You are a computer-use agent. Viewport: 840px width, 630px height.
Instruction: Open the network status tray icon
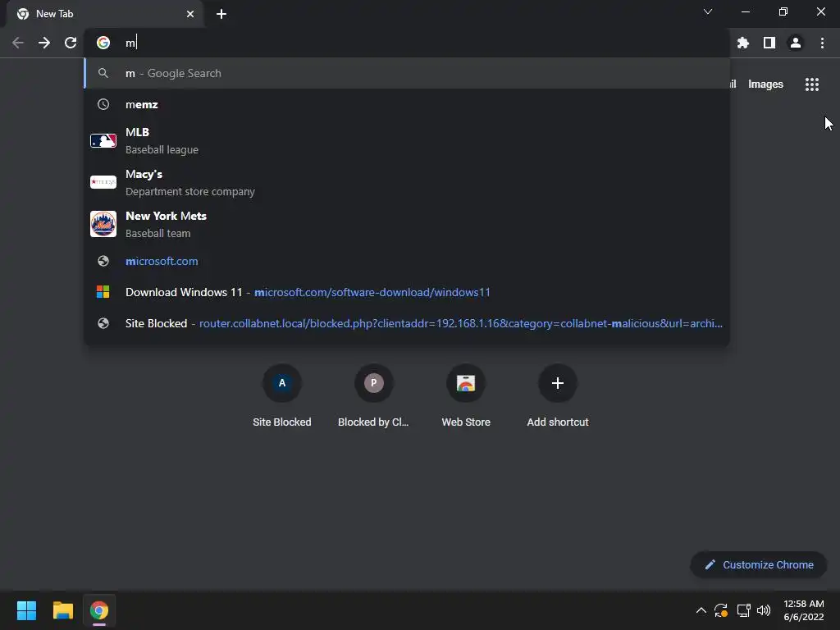pos(743,610)
